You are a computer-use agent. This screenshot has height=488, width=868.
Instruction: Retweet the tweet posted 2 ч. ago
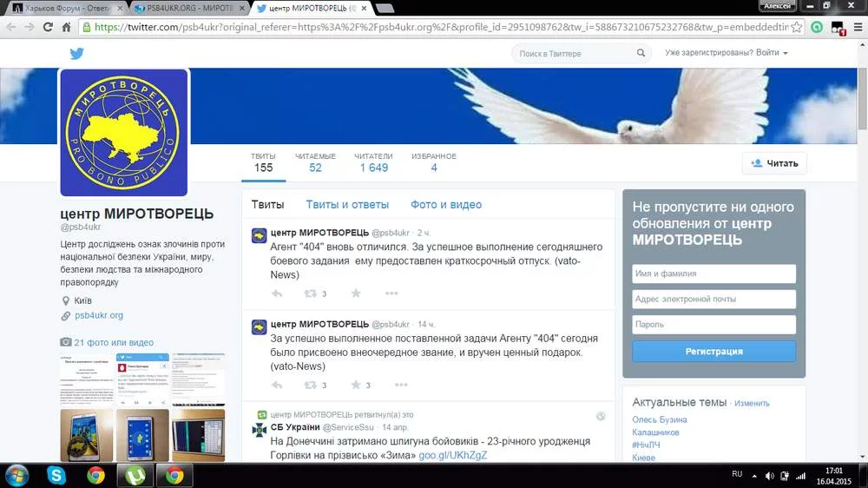tap(311, 293)
